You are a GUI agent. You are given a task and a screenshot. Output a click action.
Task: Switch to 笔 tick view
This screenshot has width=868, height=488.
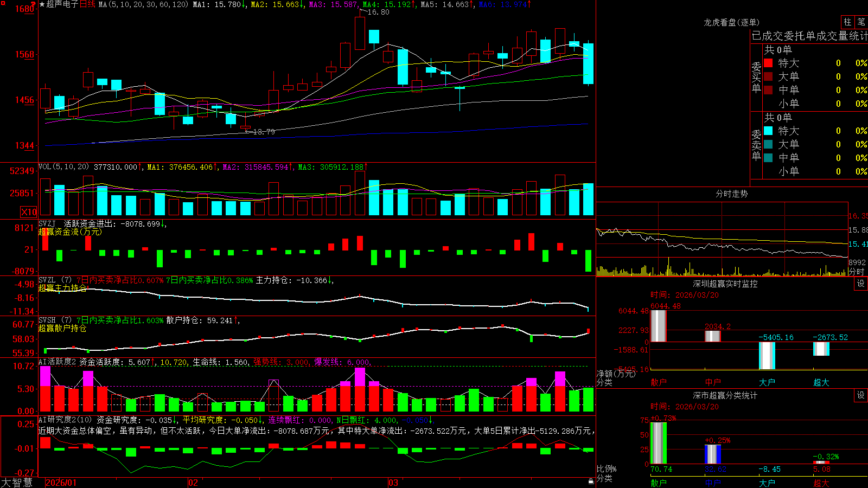tap(861, 22)
